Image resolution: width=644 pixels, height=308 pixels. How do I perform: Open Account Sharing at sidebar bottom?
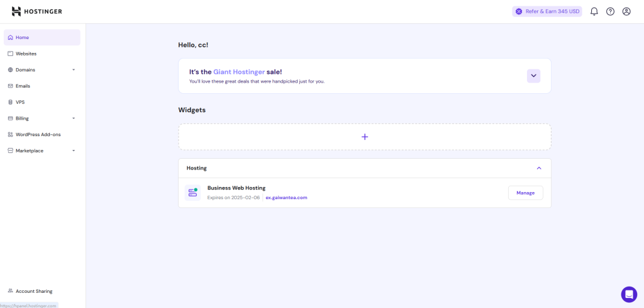point(34,291)
